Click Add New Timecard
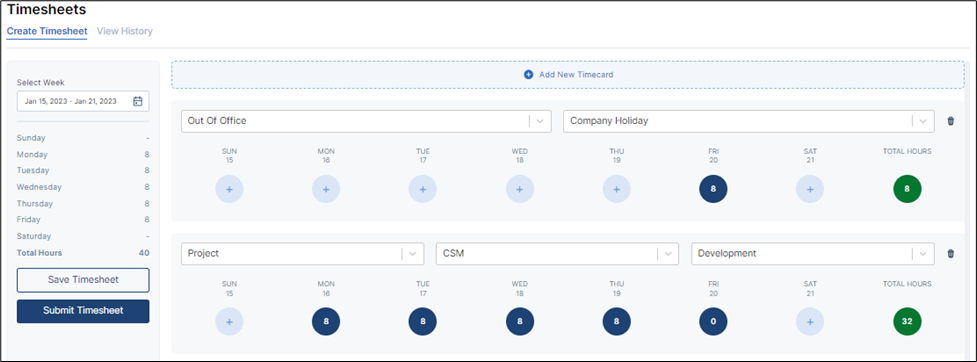The width and height of the screenshot is (977, 362). point(568,74)
